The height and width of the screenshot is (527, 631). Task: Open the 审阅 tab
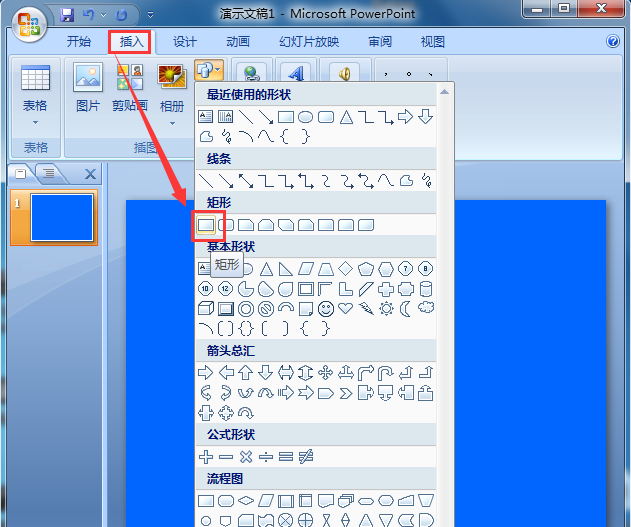380,41
